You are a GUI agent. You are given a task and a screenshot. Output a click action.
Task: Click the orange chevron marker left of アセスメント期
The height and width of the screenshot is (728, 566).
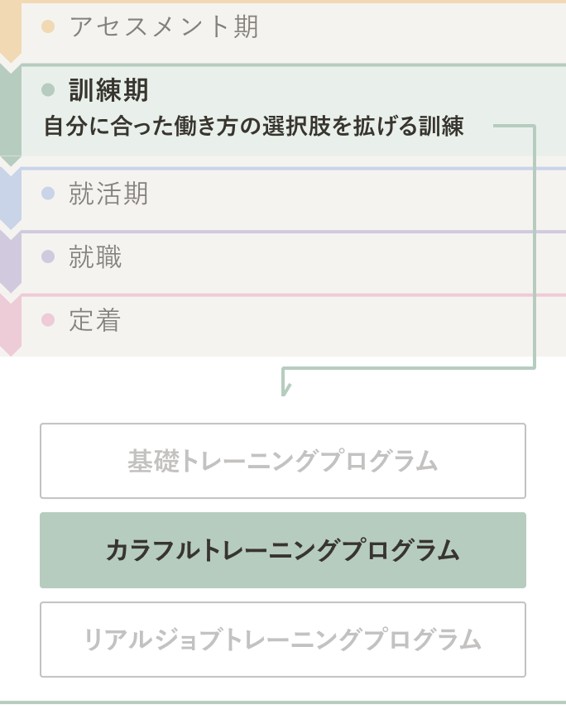pos(11,31)
